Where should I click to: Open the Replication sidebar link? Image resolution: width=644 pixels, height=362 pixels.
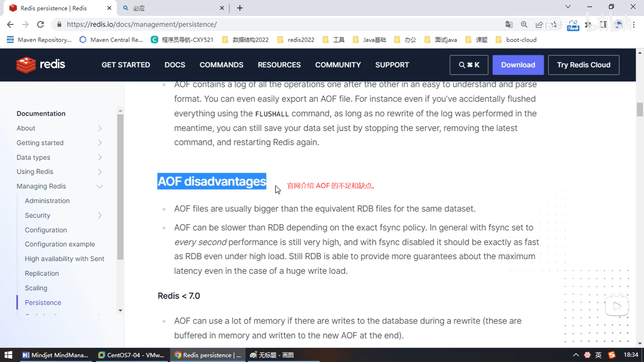(42, 274)
